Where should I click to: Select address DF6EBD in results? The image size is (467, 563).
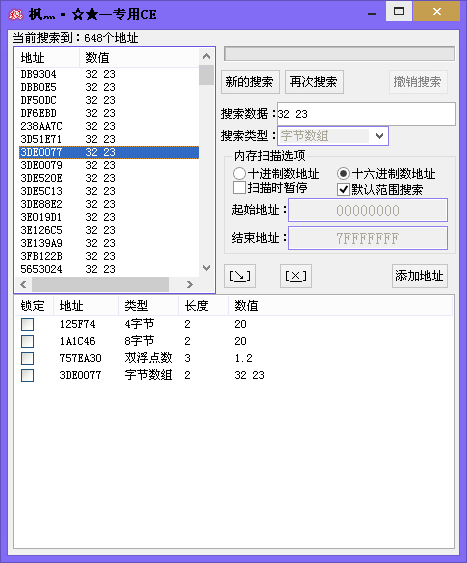pos(38,113)
